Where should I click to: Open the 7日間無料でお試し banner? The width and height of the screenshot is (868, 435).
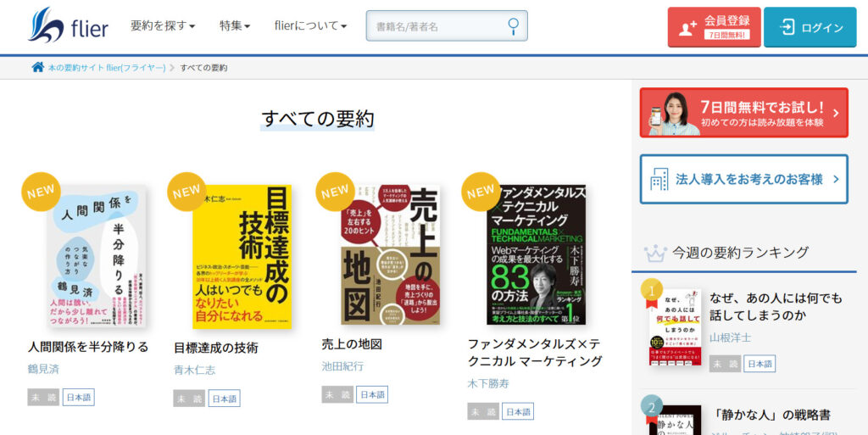click(x=744, y=113)
